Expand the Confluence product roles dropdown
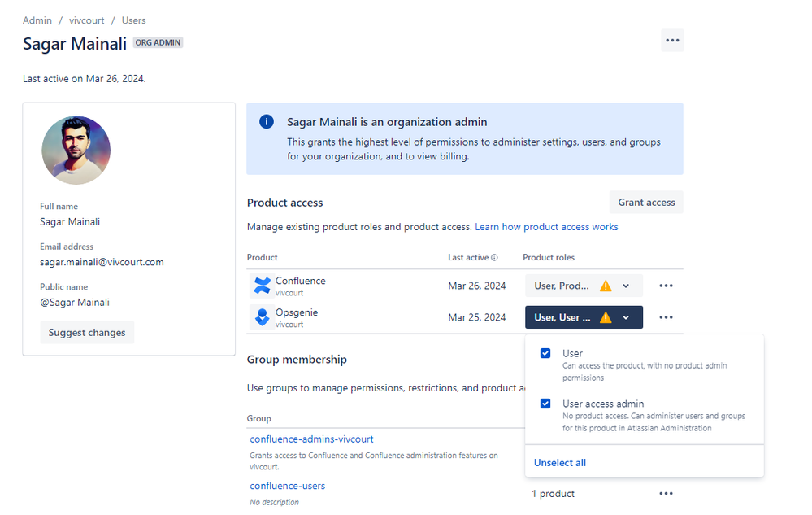Screen dimensions: 812x515 [x=584, y=286]
